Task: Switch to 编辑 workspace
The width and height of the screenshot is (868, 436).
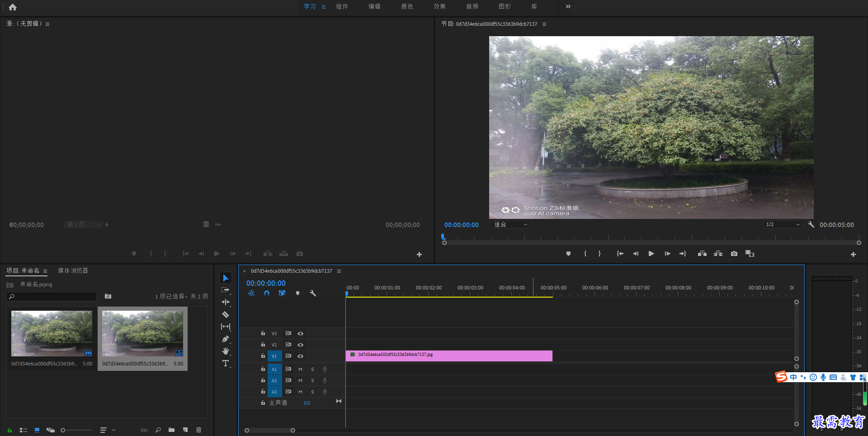Action: pos(374,6)
